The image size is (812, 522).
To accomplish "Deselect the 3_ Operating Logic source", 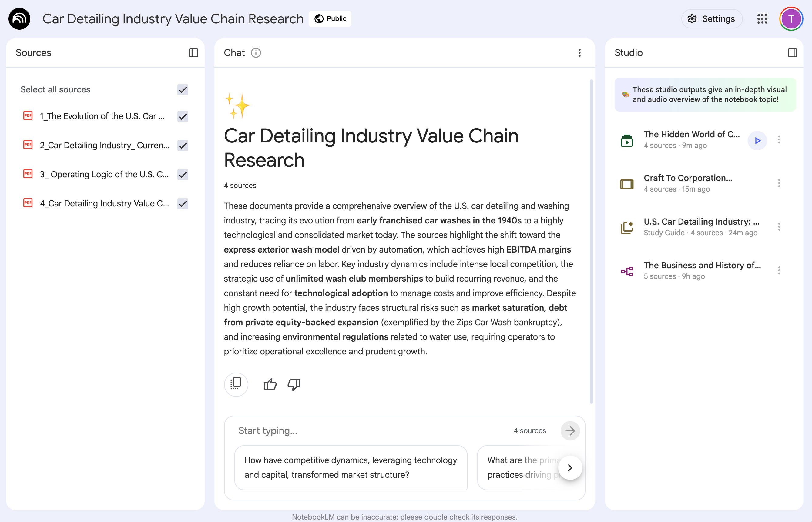I will click(183, 175).
